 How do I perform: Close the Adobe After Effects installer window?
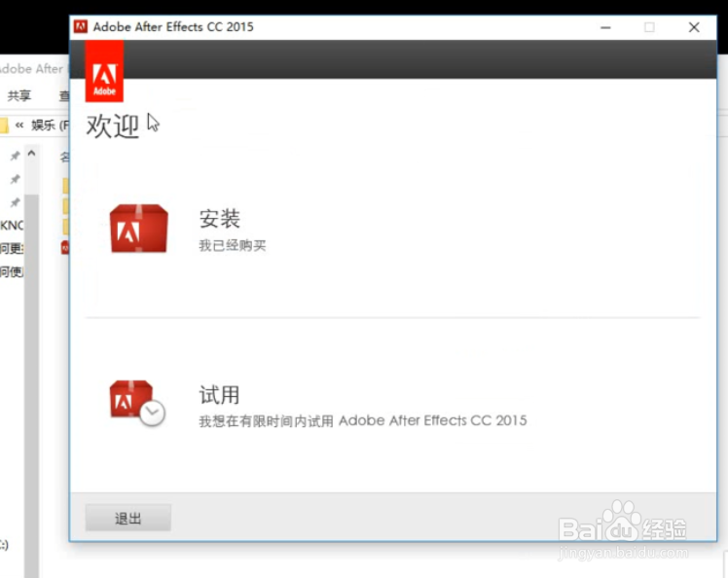click(x=694, y=27)
